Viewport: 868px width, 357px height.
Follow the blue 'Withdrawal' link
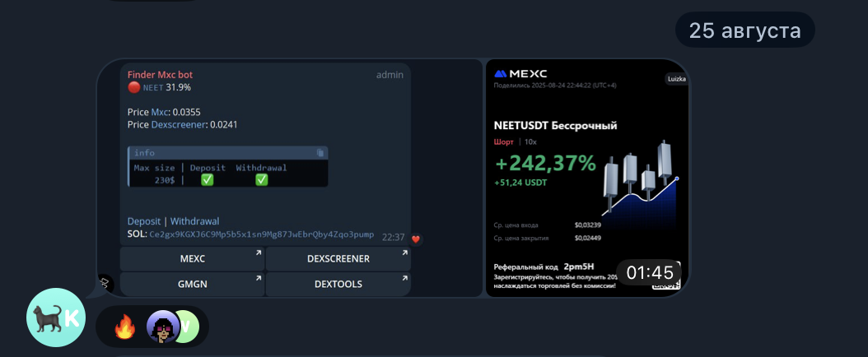point(195,221)
